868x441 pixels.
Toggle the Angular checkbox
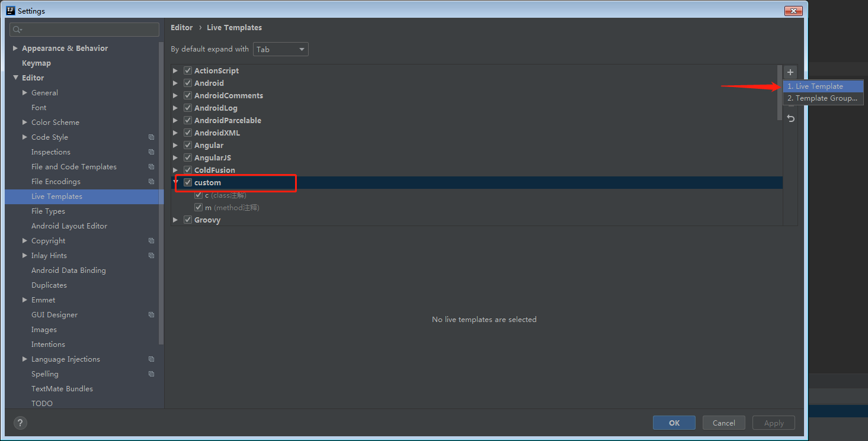pyautogui.click(x=188, y=145)
